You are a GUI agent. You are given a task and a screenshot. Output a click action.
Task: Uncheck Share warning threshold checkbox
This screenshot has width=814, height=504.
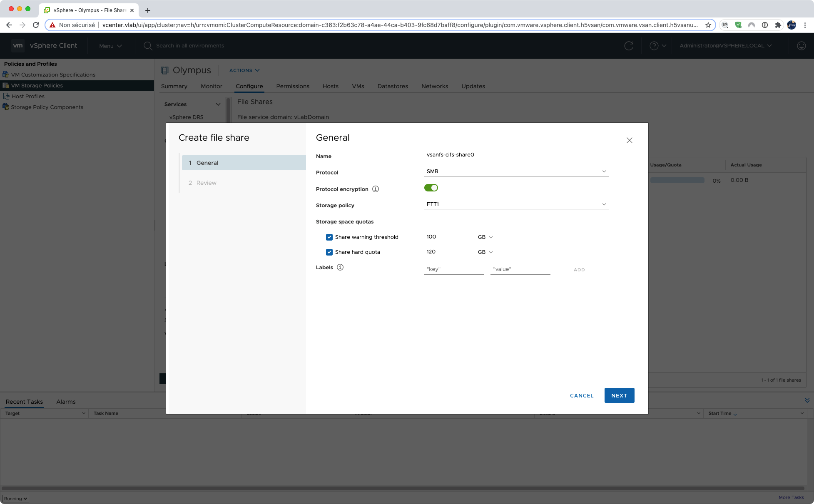pos(329,237)
